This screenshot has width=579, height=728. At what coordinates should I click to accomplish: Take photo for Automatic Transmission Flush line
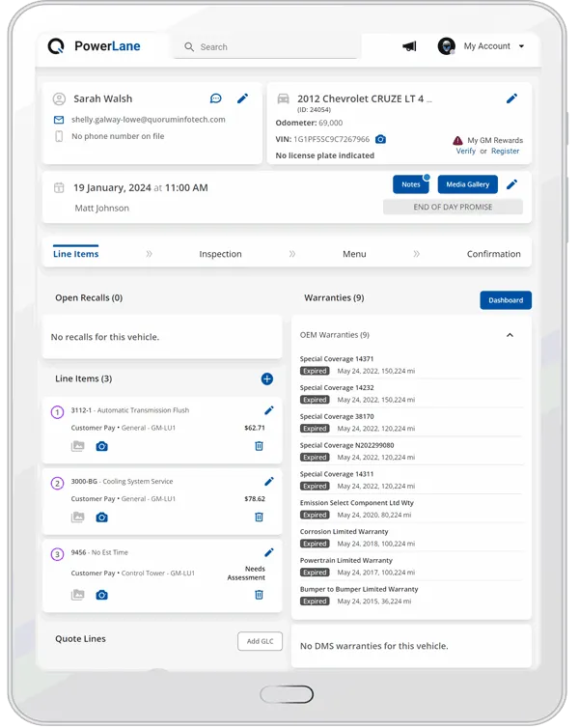101,446
